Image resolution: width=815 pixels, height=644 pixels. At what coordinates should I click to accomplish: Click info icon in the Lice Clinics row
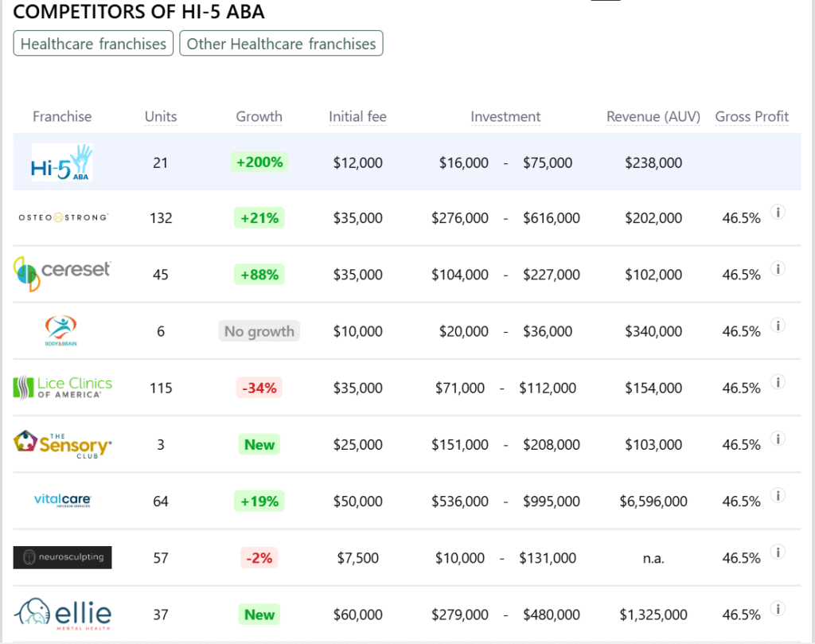coord(778,382)
